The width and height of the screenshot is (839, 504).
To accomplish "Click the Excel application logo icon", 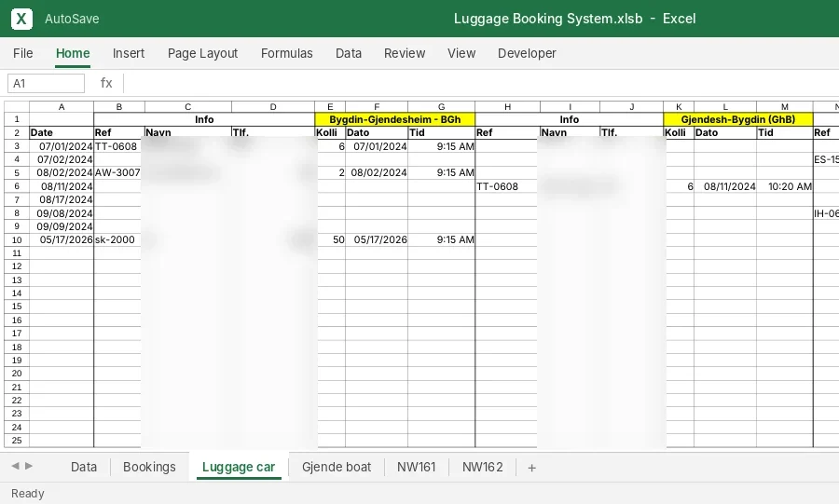I will [21, 19].
